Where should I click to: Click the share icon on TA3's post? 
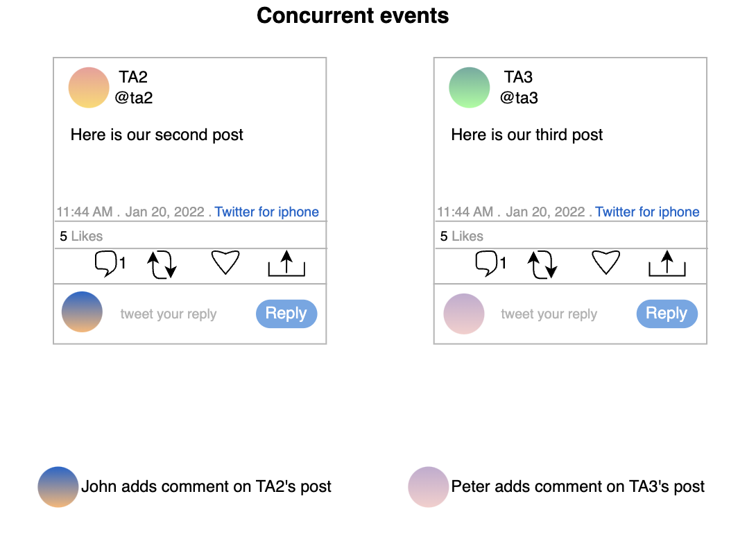[x=667, y=264]
